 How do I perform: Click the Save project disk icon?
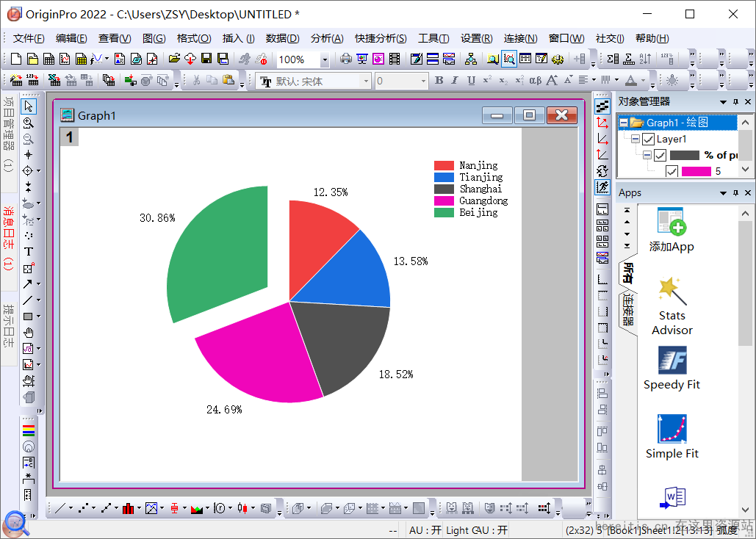coord(206,59)
